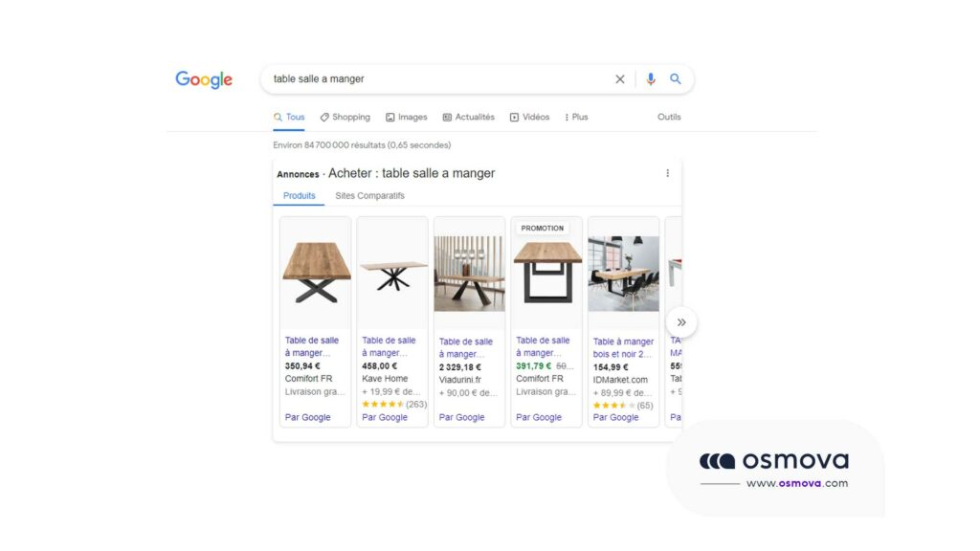This screenshot has height=551, width=980.
Task: Open the Outils options
Action: tap(668, 117)
